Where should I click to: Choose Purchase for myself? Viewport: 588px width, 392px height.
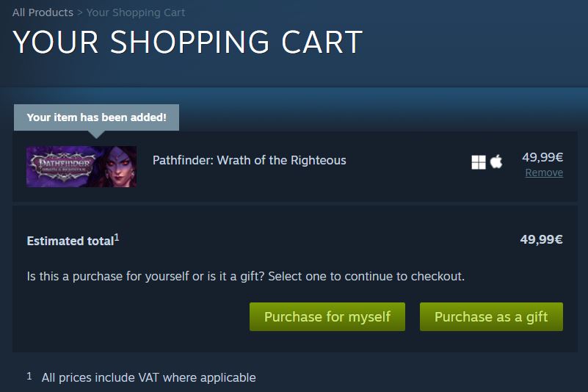click(327, 316)
